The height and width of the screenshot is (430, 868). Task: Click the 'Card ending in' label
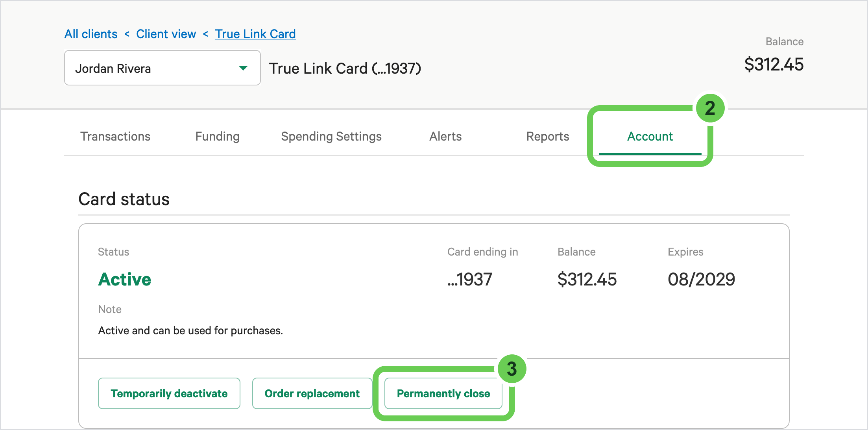[x=483, y=252]
